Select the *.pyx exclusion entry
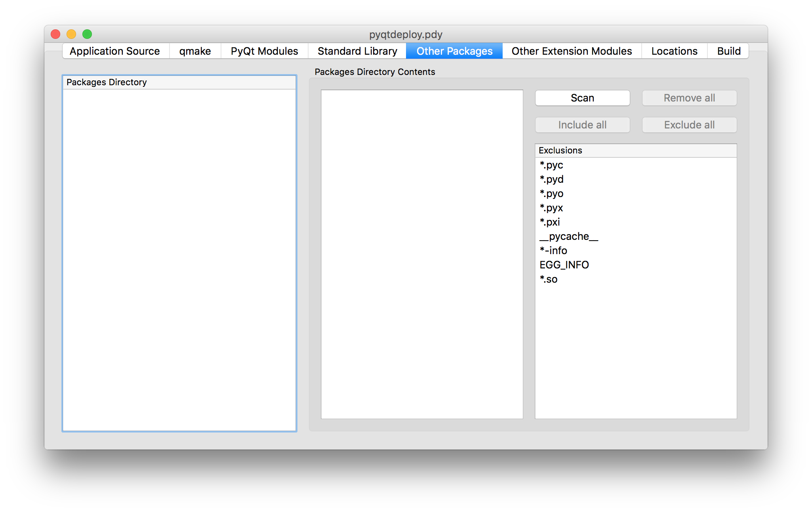 pyautogui.click(x=551, y=208)
